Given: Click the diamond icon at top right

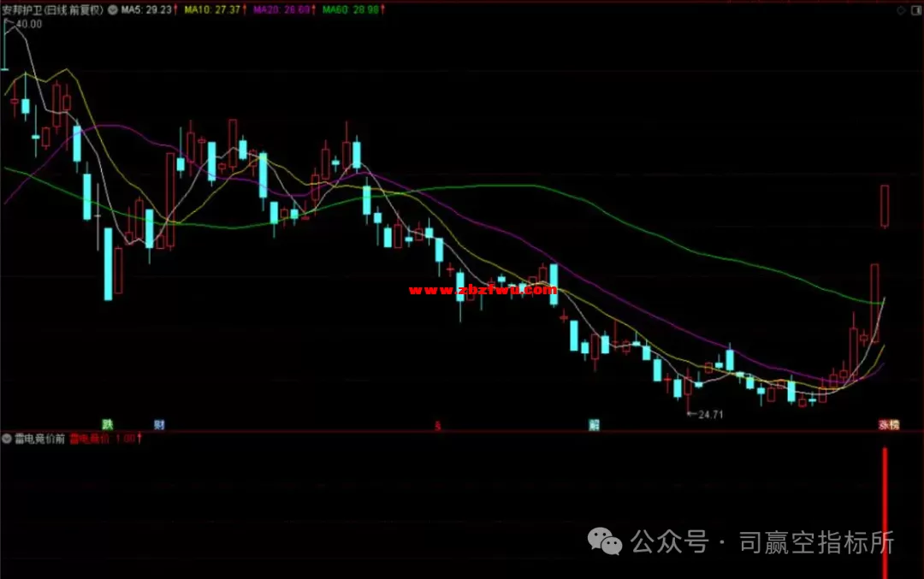Looking at the screenshot, I should point(901,10).
